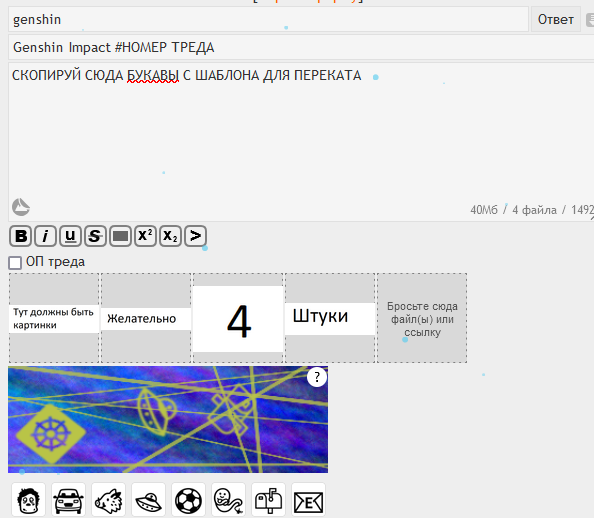The width and height of the screenshot is (594, 518).
Task: Click the underlined word БУКАВЫ
Action: pyautogui.click(x=153, y=75)
